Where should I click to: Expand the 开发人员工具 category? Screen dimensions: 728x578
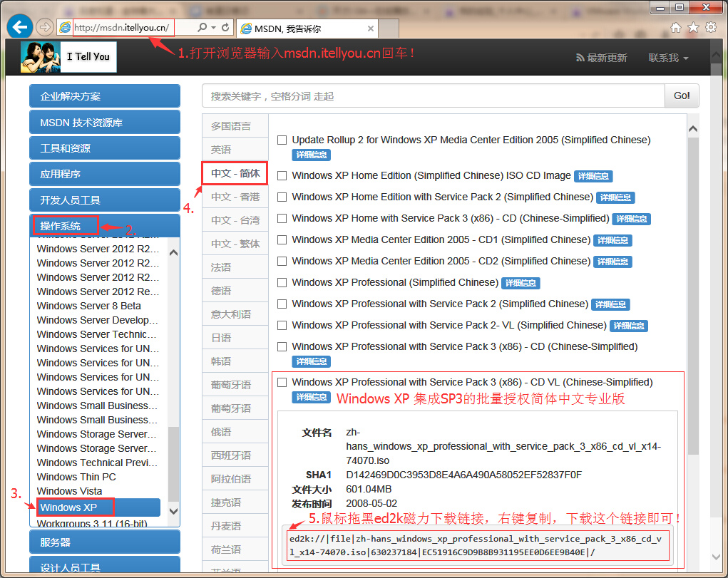(x=105, y=200)
